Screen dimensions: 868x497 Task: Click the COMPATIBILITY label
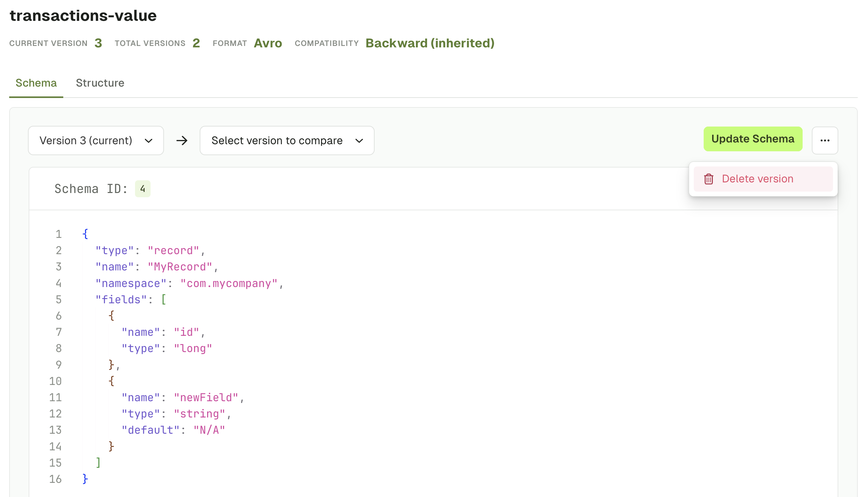[x=327, y=43]
